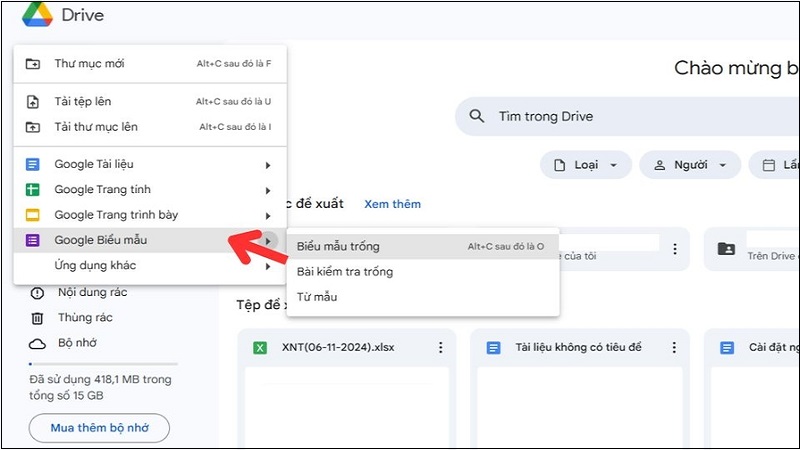The height and width of the screenshot is (450, 800).
Task: Click the file name XNT(06-11-2024).xlsx
Action: (x=338, y=347)
